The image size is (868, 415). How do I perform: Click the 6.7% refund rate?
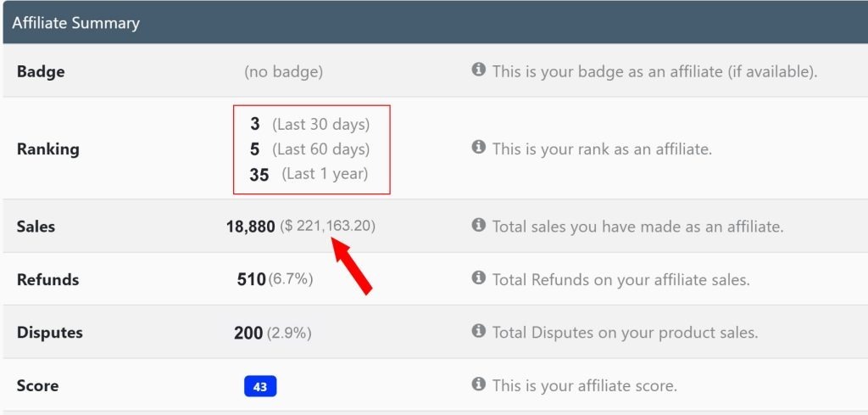click(x=291, y=279)
